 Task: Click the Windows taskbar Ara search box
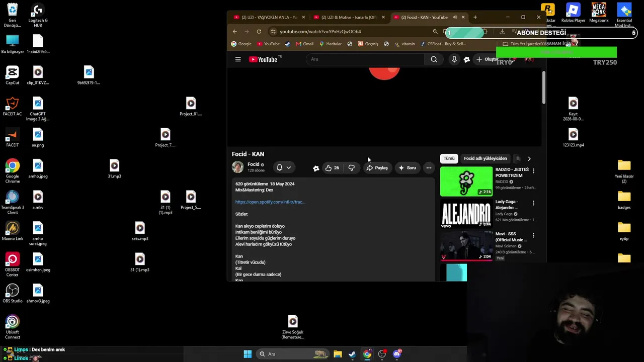coord(293,354)
